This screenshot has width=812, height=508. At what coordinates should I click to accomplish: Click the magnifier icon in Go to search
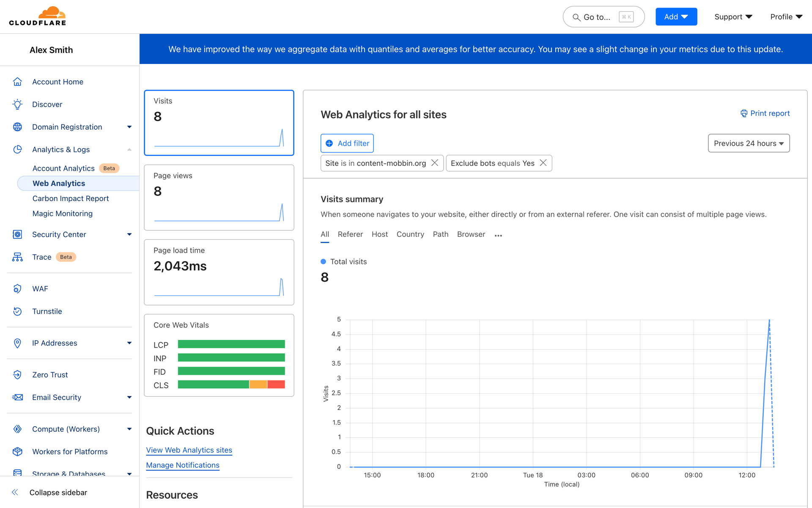(x=576, y=17)
